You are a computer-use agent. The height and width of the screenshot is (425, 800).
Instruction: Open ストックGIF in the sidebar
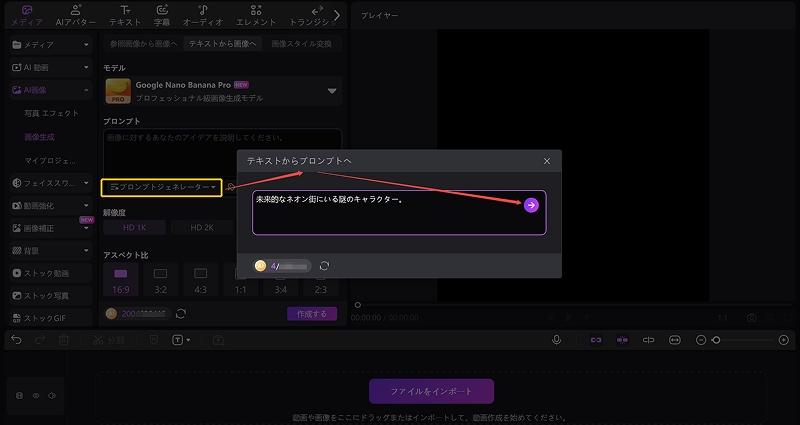pos(51,318)
